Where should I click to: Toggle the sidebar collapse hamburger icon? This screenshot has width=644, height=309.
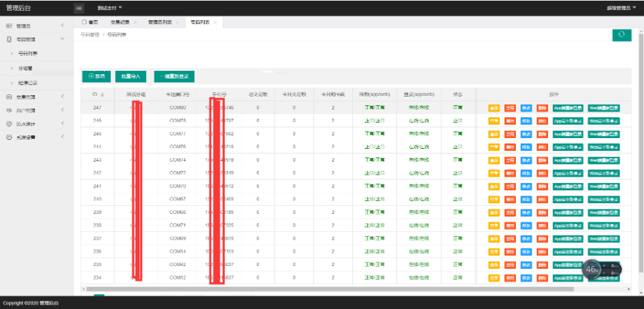click(79, 8)
